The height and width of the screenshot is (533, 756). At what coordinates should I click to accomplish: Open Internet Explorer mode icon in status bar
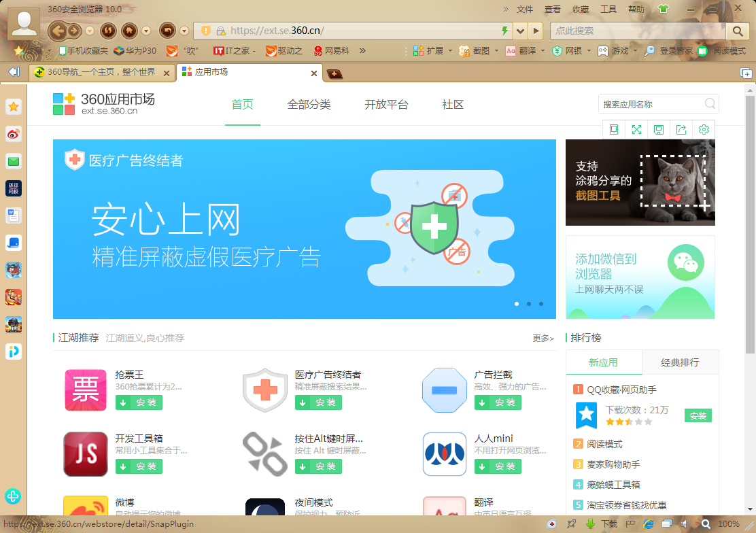(x=648, y=523)
